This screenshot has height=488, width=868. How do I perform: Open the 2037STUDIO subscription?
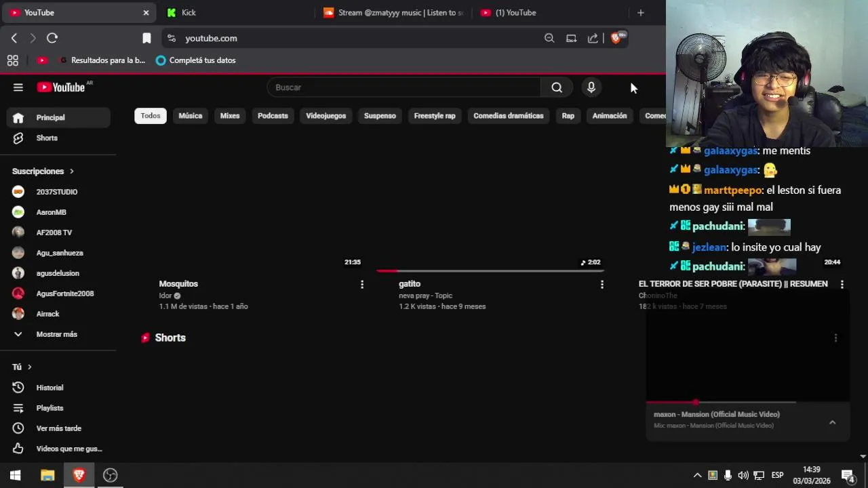pyautogui.click(x=58, y=192)
